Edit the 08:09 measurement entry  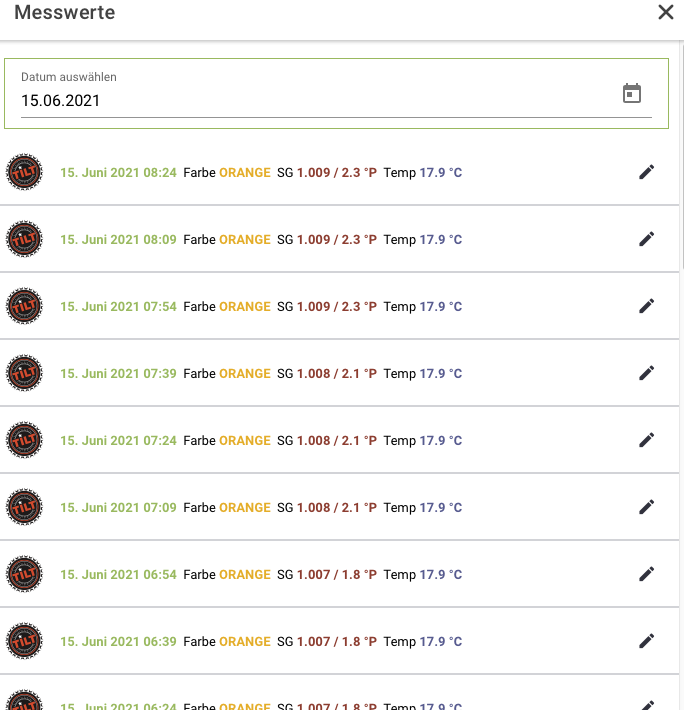click(x=647, y=239)
